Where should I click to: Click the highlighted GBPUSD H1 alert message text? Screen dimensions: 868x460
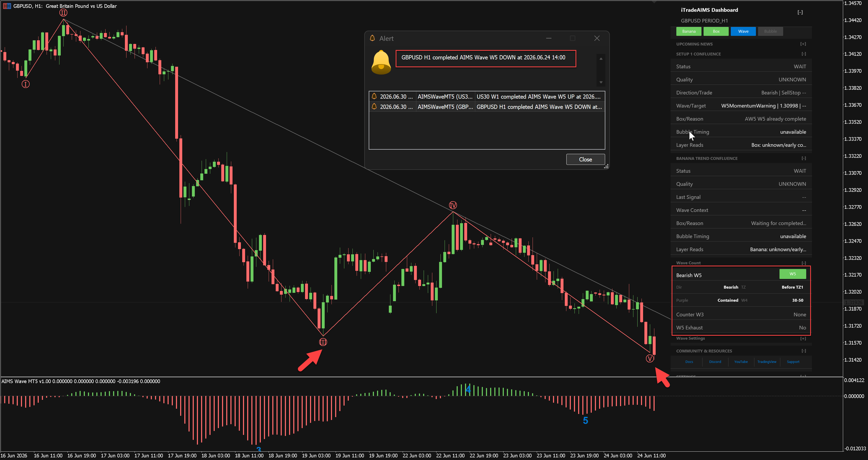pos(483,57)
